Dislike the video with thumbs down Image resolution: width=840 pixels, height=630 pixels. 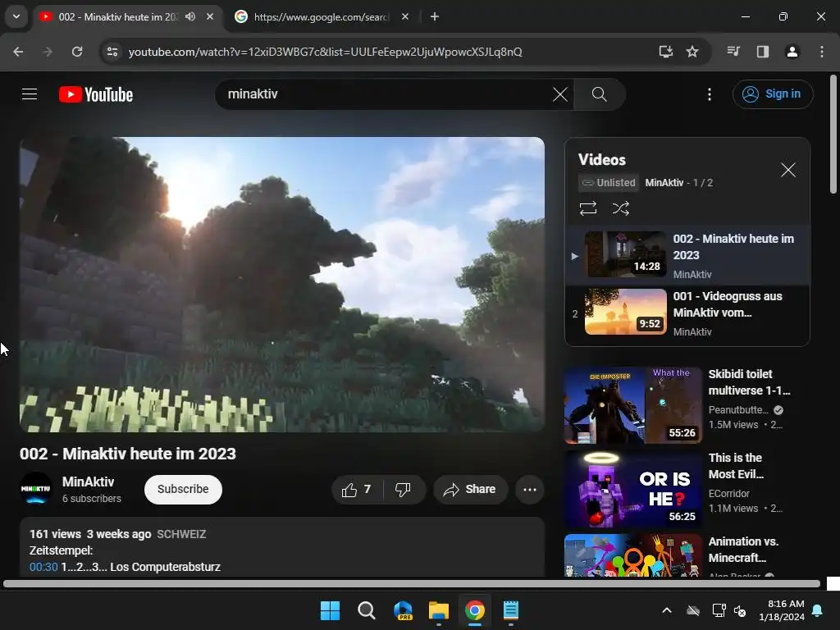[x=403, y=489]
